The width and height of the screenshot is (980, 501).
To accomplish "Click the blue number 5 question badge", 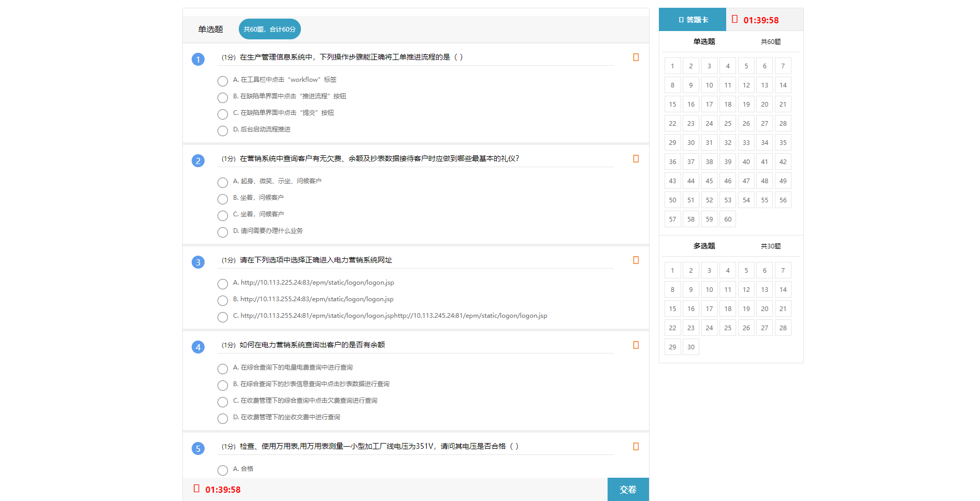I will pos(198,449).
